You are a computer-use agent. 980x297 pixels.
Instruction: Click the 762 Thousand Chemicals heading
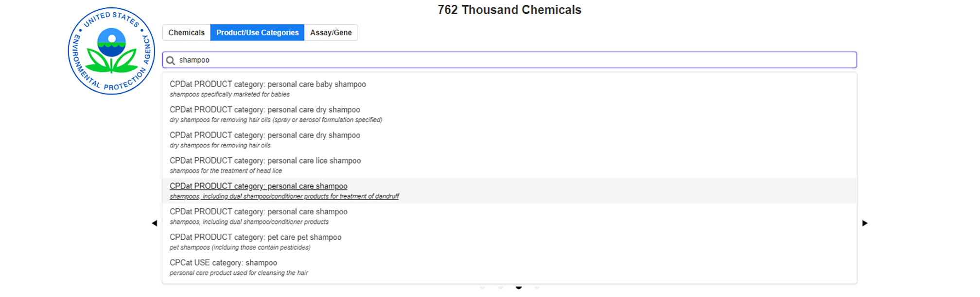[x=509, y=10]
